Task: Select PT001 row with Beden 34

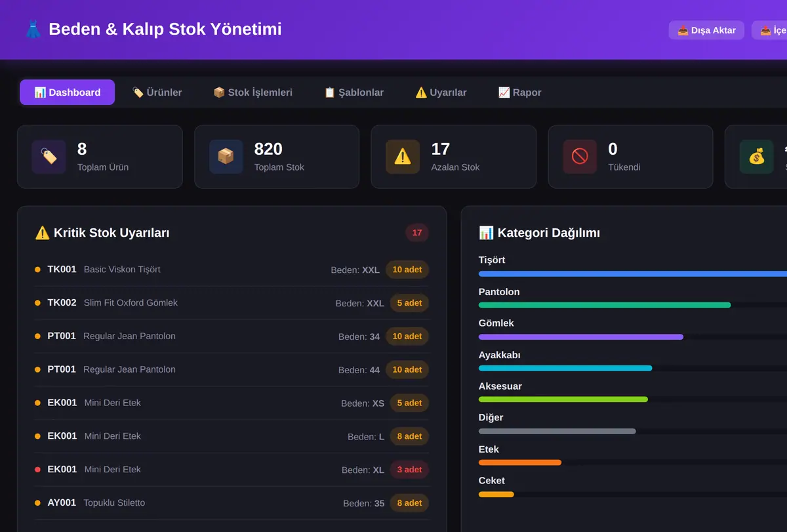Action: tap(232, 337)
